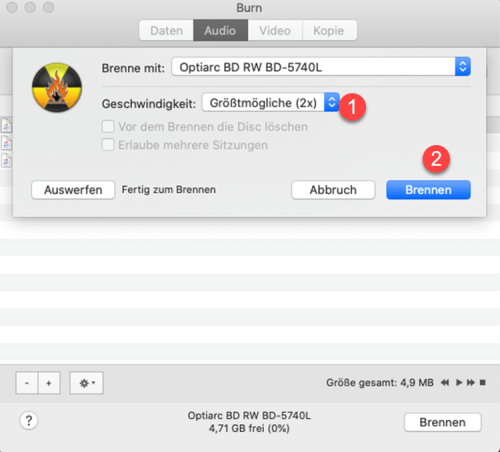Open the Geschwindigkeit speed dropdown
Image resolution: width=500 pixels, height=452 pixels.
click(x=271, y=102)
